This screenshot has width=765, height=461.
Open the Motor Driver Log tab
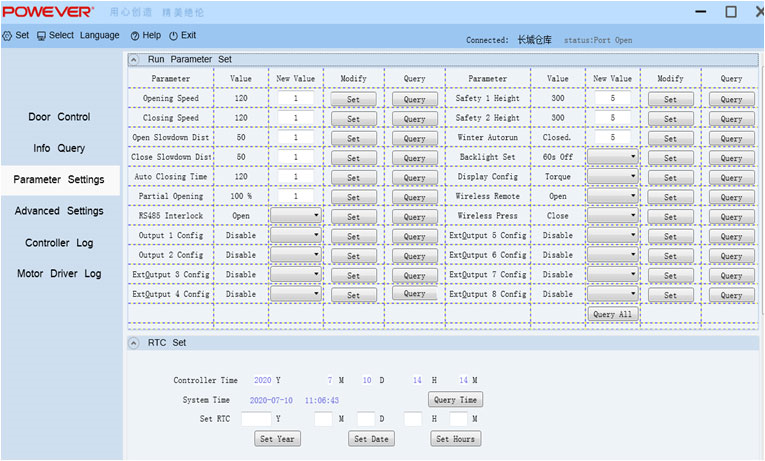point(59,274)
